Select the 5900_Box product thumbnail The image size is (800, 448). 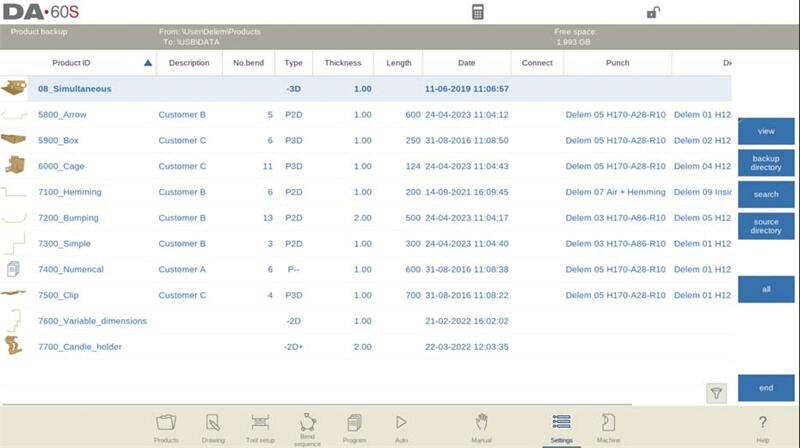click(14, 140)
